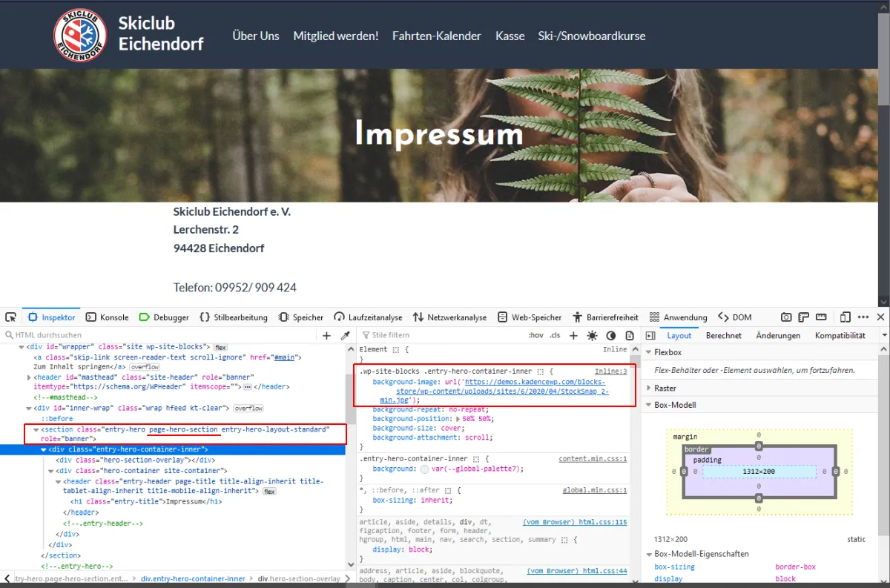Switch to Netzwerkanalyse tab
890x588 pixels.
point(450,317)
